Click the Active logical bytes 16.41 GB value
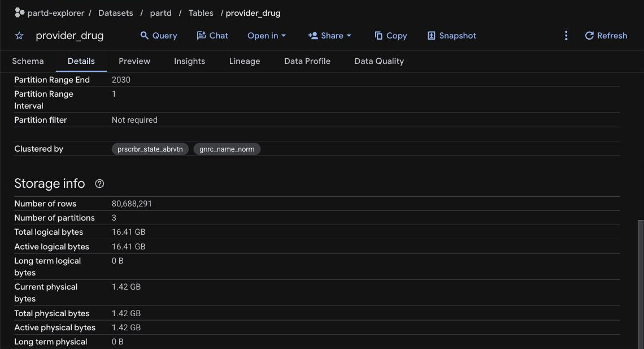This screenshot has height=349, width=644. 129,247
